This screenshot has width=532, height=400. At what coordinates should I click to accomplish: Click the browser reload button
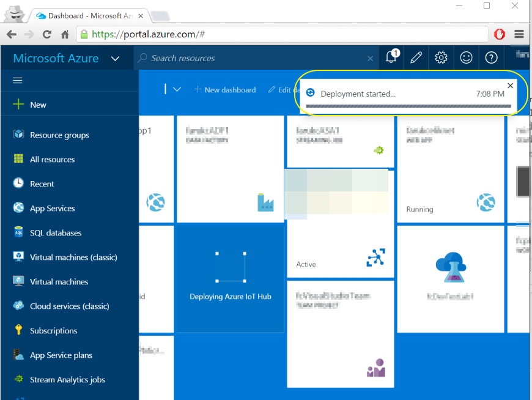47,34
